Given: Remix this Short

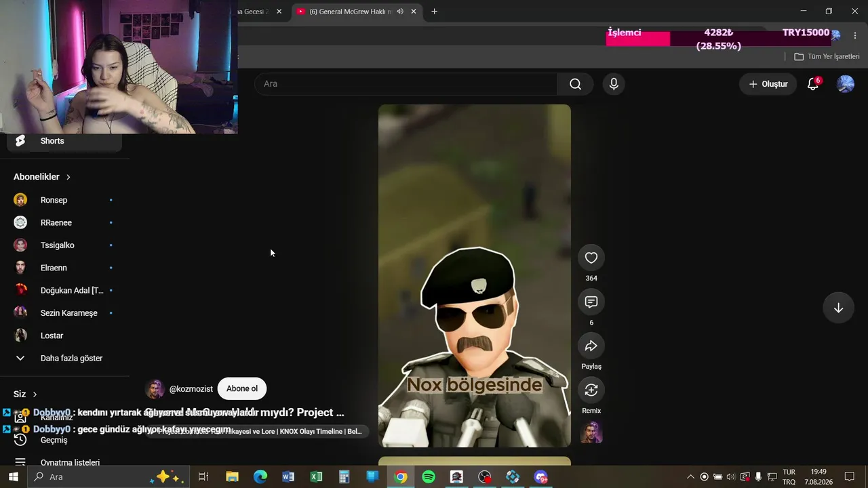Looking at the screenshot, I should tap(591, 390).
